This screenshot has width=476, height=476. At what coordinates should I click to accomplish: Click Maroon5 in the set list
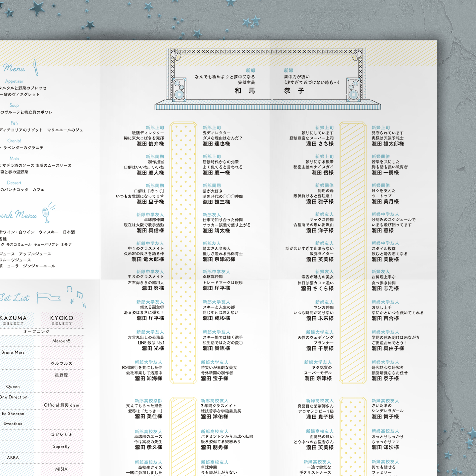(61, 341)
